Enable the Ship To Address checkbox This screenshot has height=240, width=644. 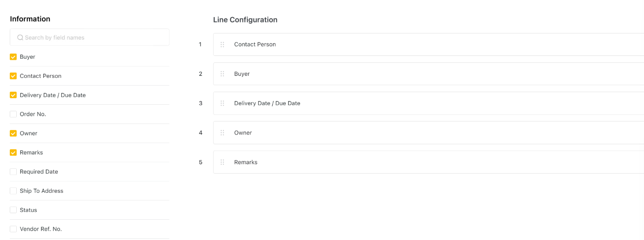(x=13, y=191)
